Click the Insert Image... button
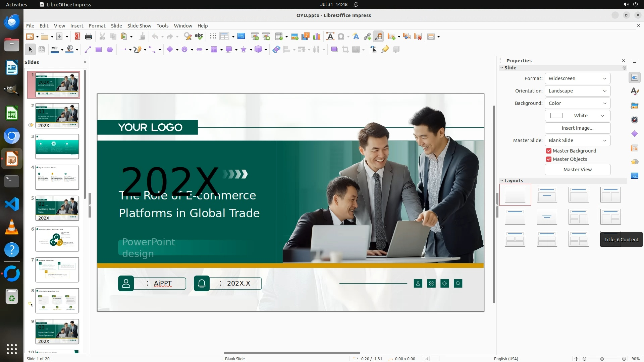 click(577, 128)
